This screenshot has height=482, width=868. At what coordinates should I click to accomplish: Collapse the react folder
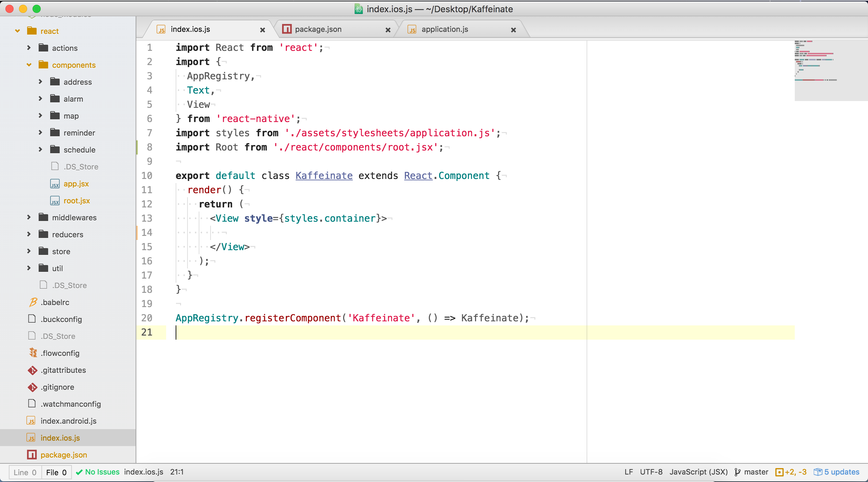18,31
